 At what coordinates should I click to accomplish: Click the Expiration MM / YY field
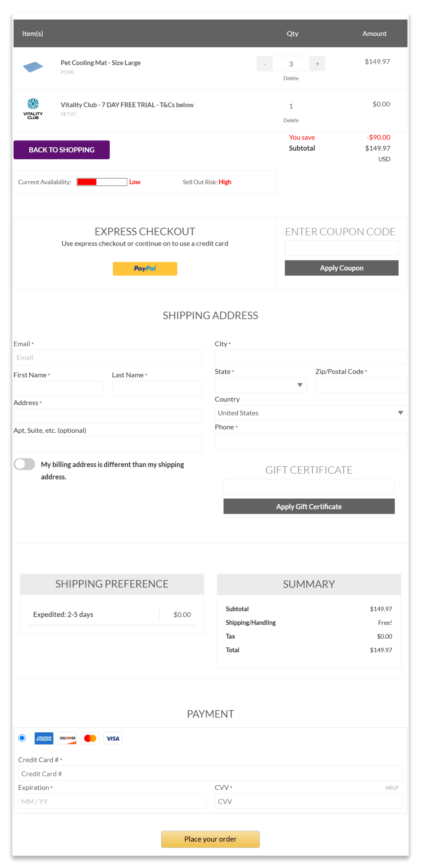112,801
